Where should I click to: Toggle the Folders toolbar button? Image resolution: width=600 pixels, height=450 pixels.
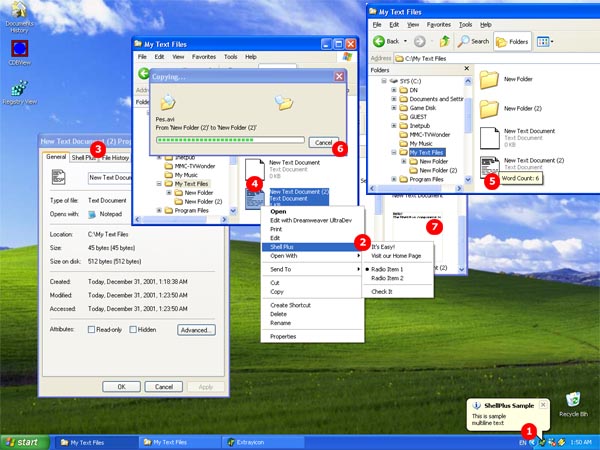click(x=513, y=42)
